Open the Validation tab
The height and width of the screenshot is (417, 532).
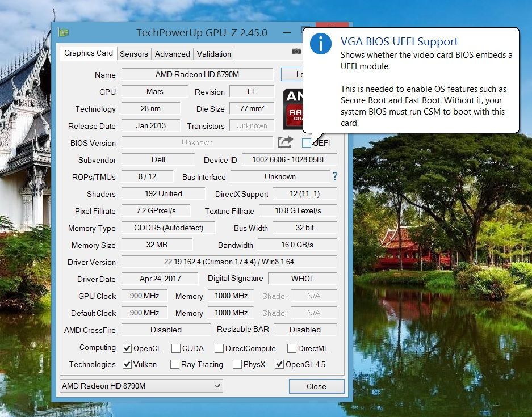click(213, 54)
